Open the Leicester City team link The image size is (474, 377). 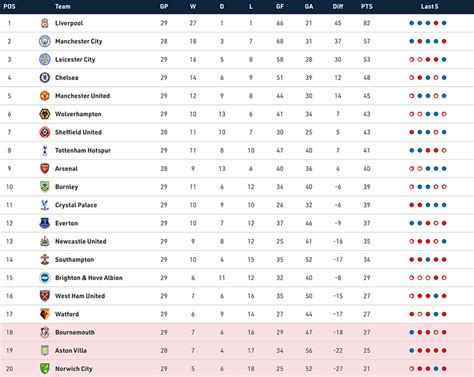75,60
